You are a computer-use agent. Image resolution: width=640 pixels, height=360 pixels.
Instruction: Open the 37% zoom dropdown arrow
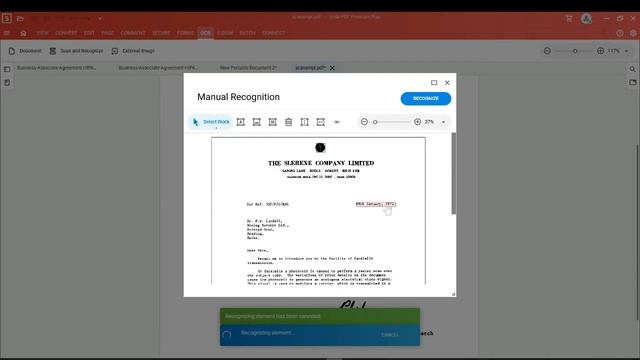tap(444, 122)
